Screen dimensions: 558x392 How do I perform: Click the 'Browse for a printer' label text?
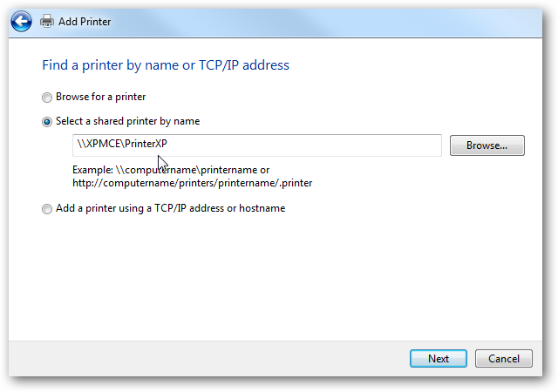click(x=101, y=97)
